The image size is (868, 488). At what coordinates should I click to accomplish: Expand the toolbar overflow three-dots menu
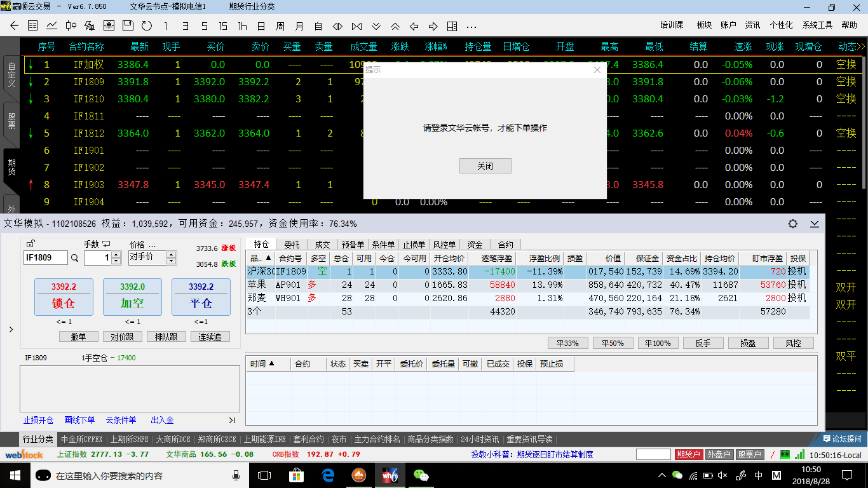(x=471, y=26)
